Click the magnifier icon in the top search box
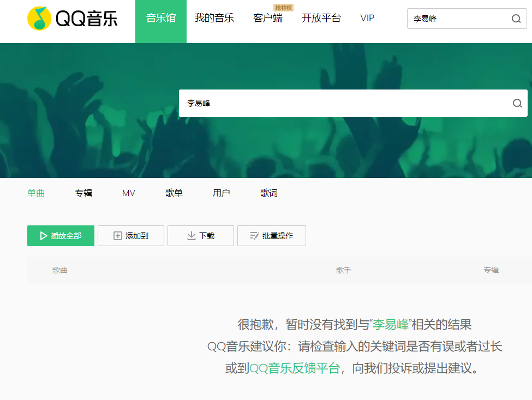Image resolution: width=532 pixels, height=400 pixels. click(516, 19)
